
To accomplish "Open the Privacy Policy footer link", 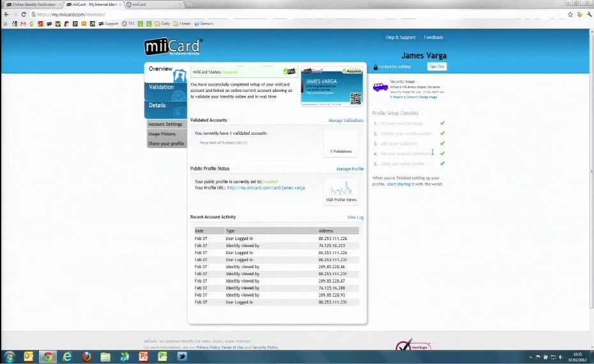I will (208, 347).
